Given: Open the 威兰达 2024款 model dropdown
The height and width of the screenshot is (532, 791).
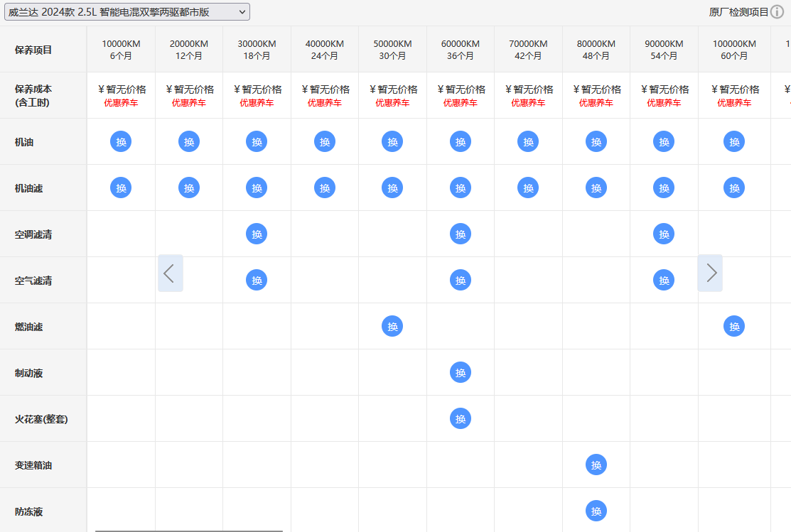Looking at the screenshot, I should [127, 11].
